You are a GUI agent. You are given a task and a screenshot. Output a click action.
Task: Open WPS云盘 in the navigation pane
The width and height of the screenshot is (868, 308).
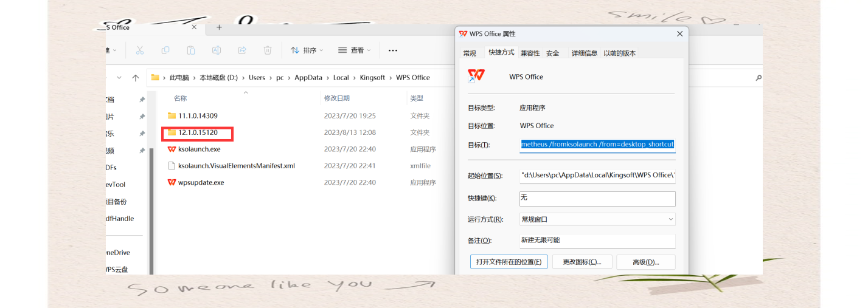pos(117,270)
